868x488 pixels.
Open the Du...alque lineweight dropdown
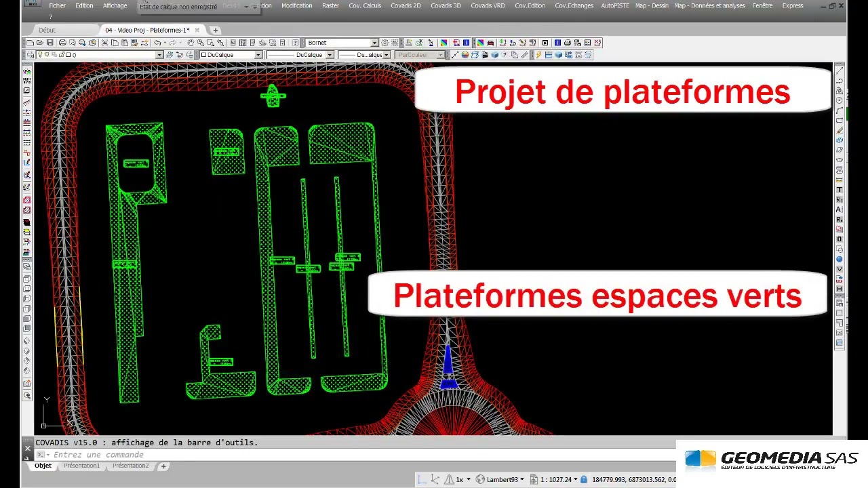[387, 54]
